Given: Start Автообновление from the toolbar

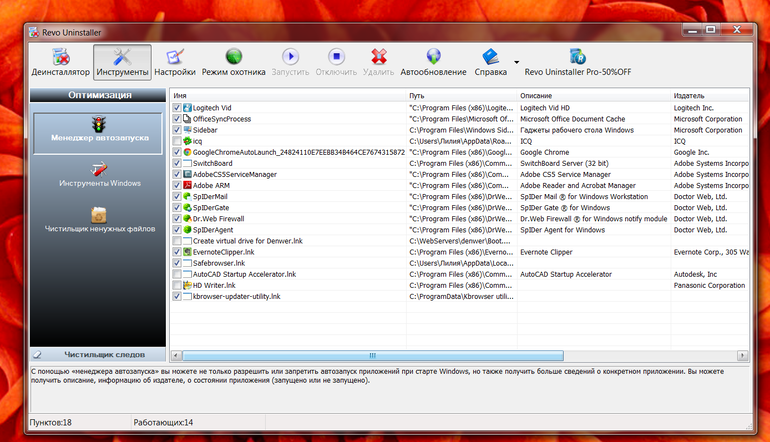Looking at the screenshot, I should tap(433, 62).
